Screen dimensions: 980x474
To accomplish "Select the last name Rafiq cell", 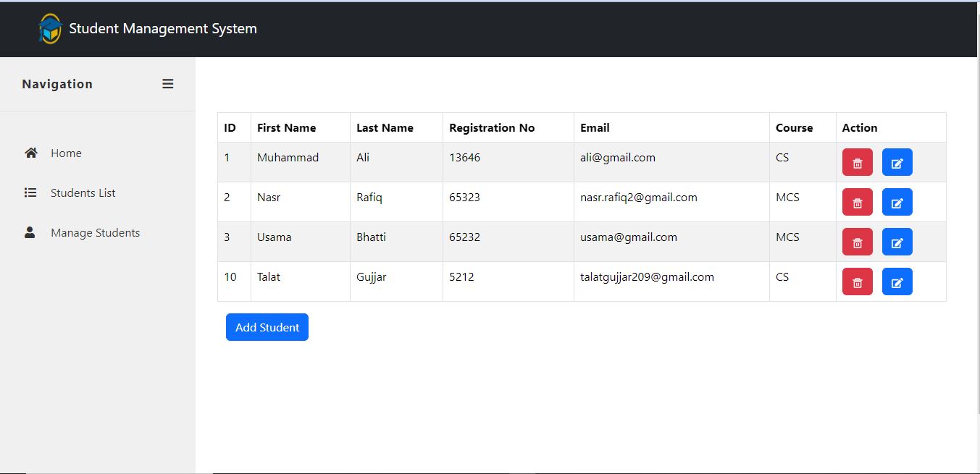I will [397, 202].
